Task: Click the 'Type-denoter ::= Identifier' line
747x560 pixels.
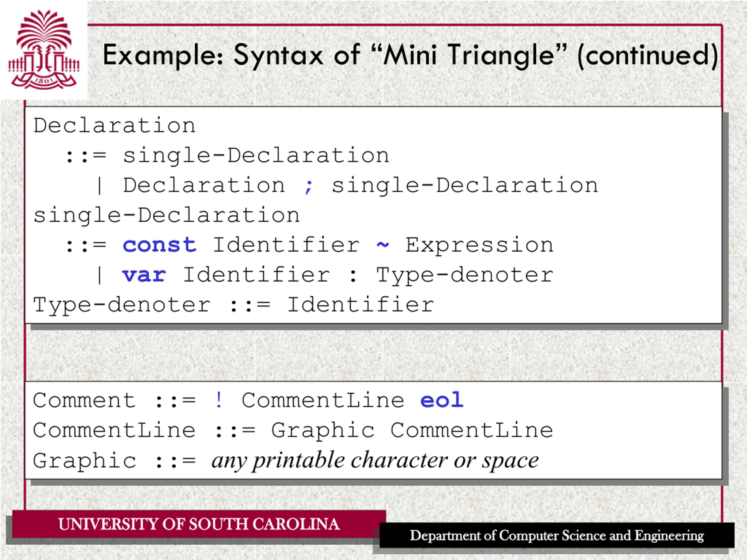Action: [x=234, y=305]
